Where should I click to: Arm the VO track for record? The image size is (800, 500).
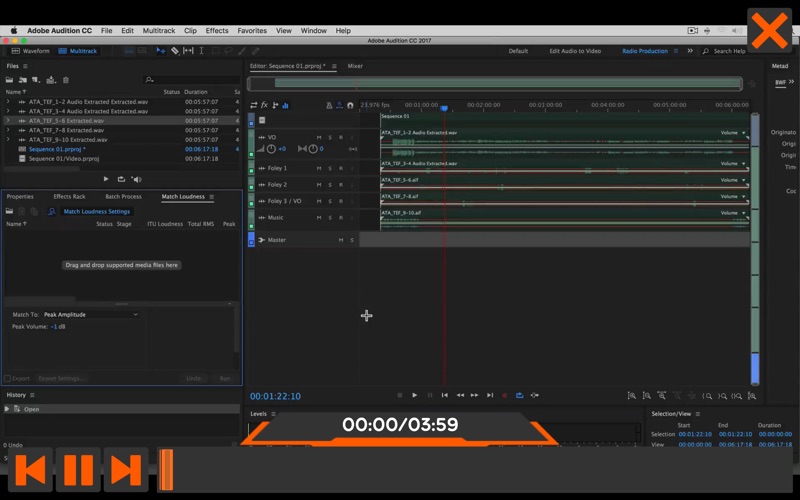click(341, 138)
